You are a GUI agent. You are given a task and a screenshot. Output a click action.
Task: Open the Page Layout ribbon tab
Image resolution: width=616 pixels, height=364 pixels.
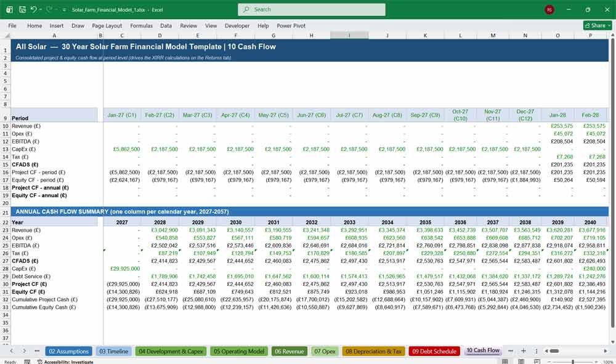tap(107, 25)
